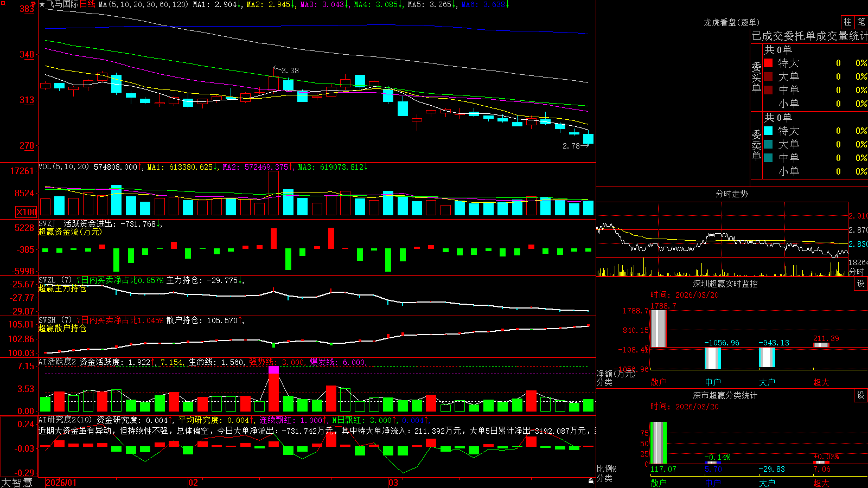This screenshot has height=488, width=868.
Task: Click the 中单 swatch under 委买单
Action: coord(768,89)
